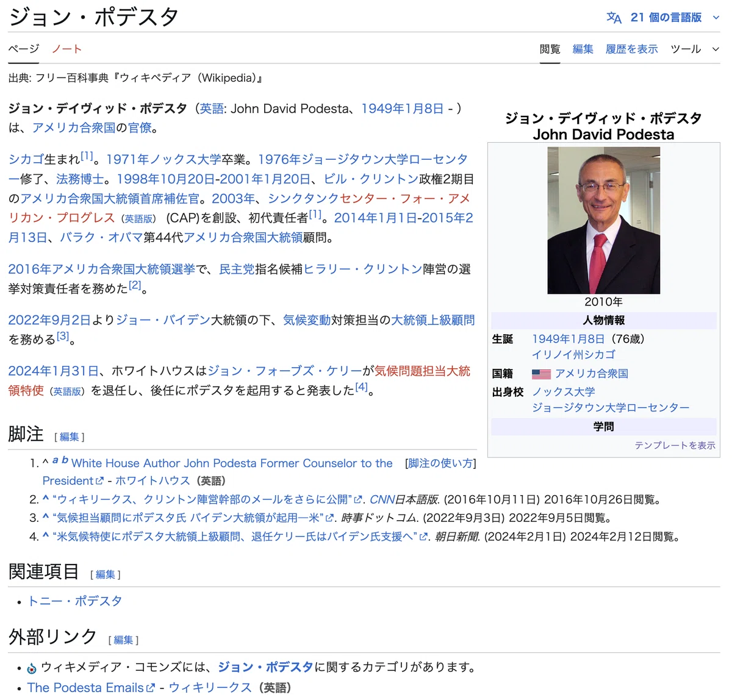Open the トニー・ポデスタ link
Viewport: 732px width, 700px height.
75,601
